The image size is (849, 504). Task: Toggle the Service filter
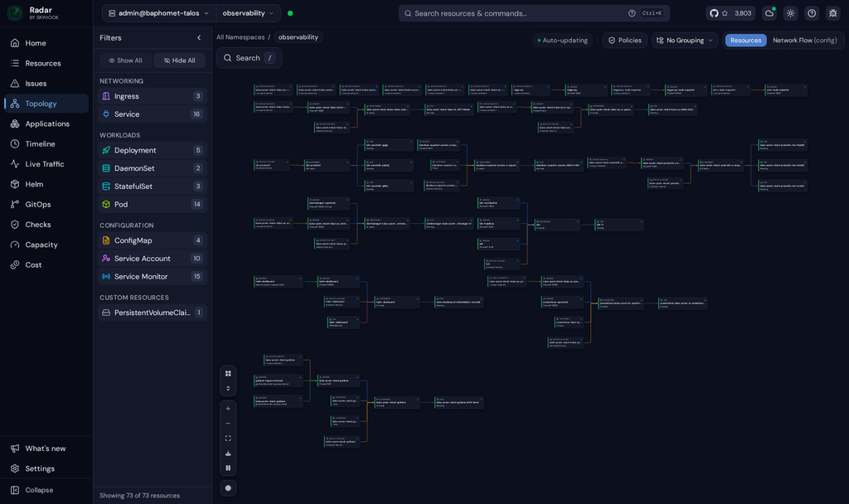point(153,114)
